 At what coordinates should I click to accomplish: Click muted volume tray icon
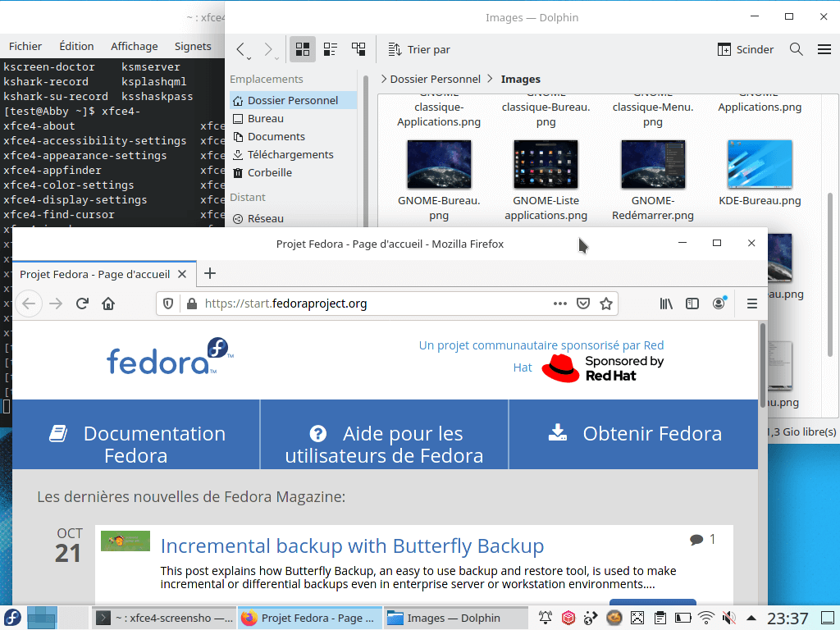tap(728, 619)
